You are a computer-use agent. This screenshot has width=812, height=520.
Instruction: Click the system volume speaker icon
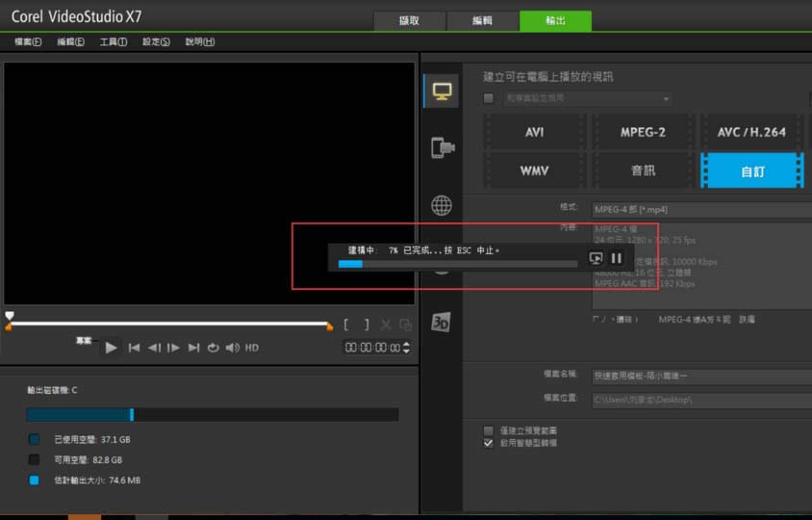232,348
